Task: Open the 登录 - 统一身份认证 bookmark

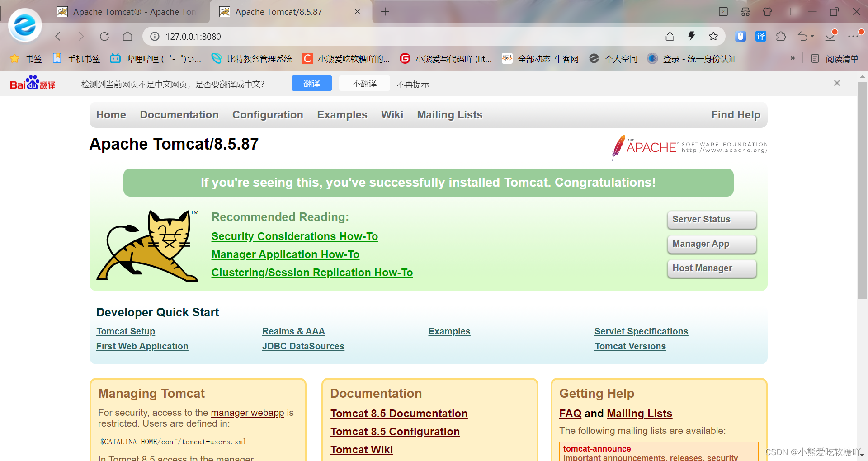Action: tap(692, 59)
